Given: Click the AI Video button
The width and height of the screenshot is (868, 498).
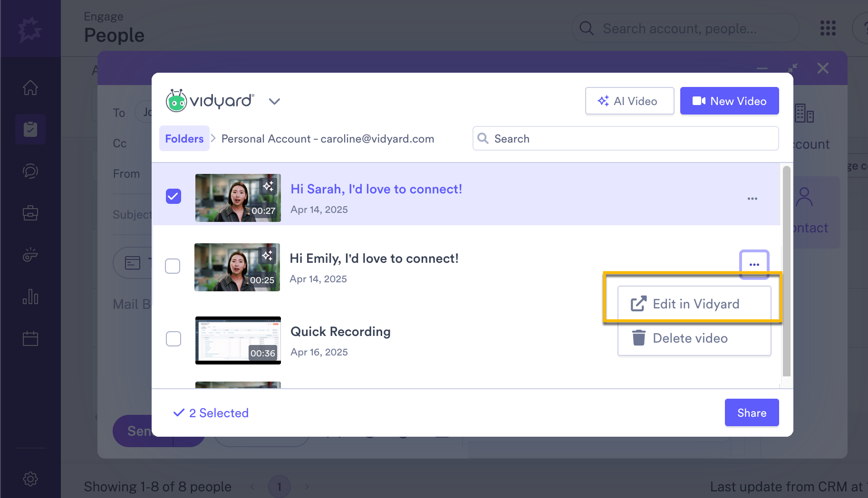Looking at the screenshot, I should tap(629, 101).
